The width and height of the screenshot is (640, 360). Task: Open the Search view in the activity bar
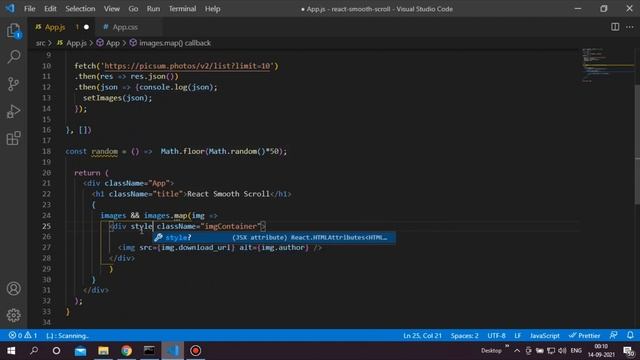[x=13, y=57]
